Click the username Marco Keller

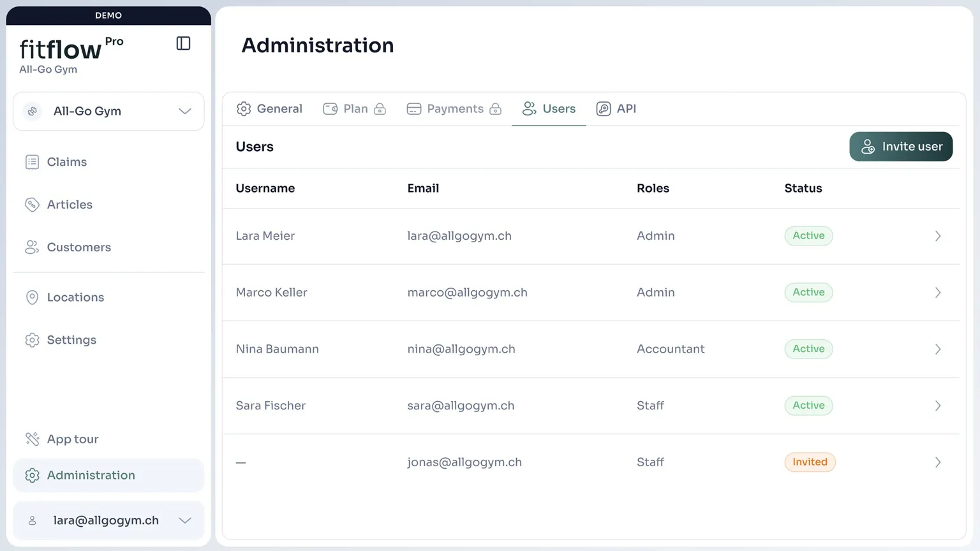[x=271, y=293]
